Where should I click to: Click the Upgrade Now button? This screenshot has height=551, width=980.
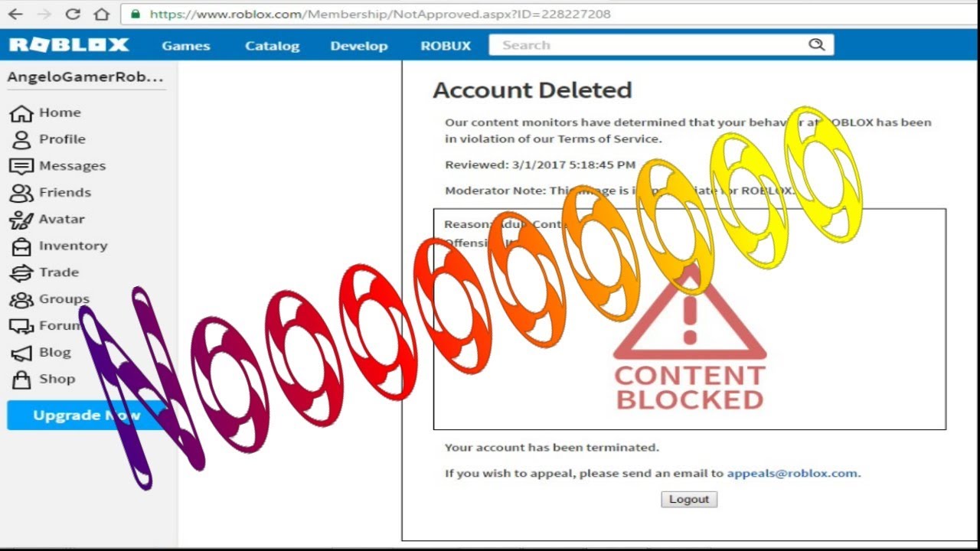86,416
